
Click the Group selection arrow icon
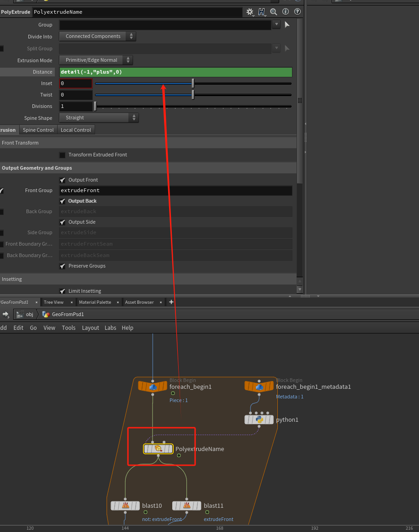(287, 25)
